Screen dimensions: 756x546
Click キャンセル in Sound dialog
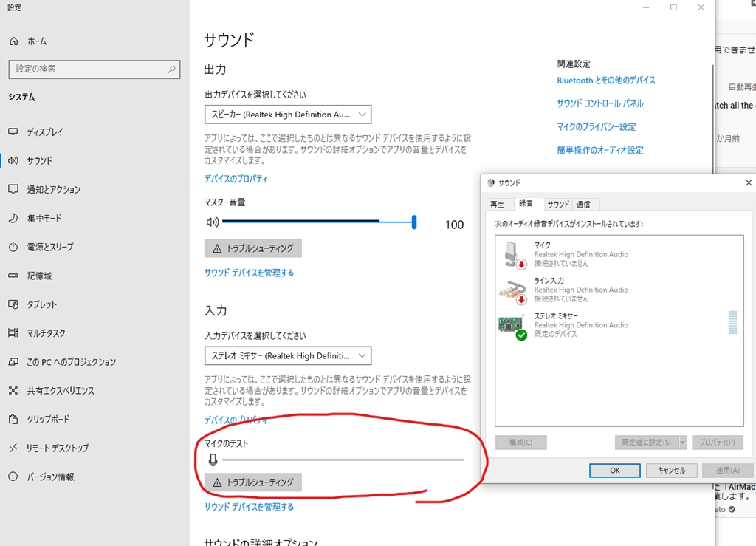tap(671, 471)
